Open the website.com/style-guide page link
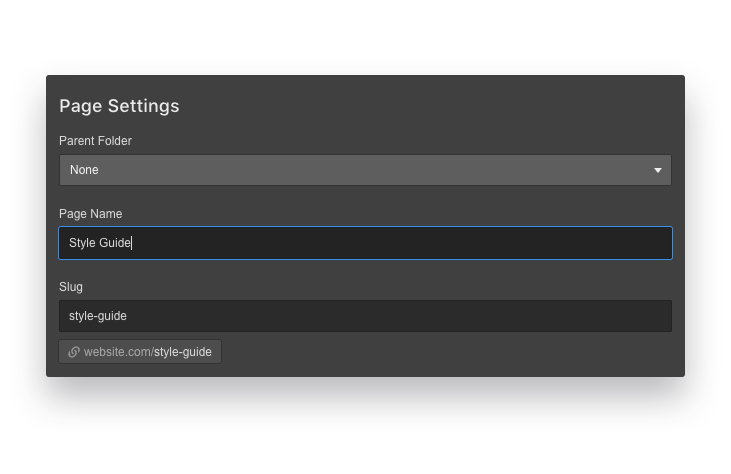Image resolution: width=731 pixels, height=474 pixels. tap(140, 352)
